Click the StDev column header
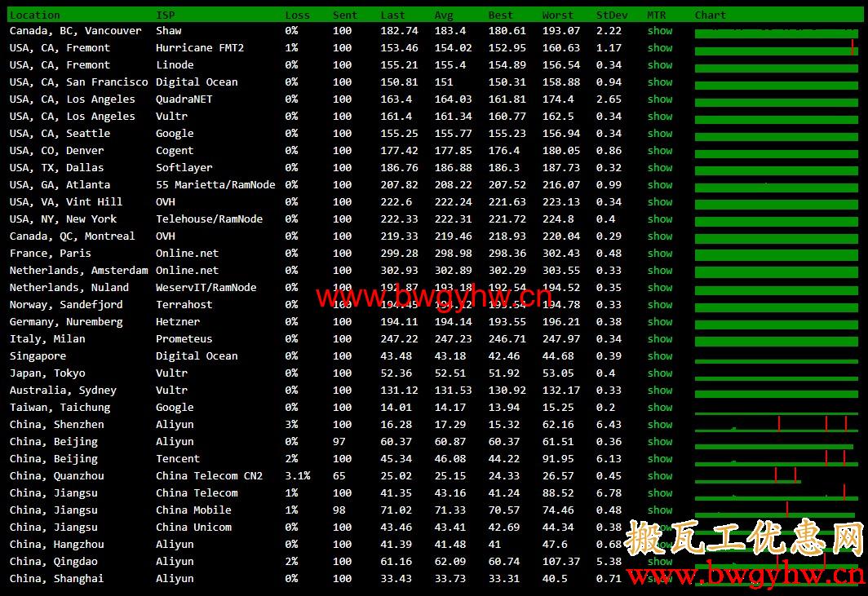Viewport: 868px width, 596px height. [x=612, y=15]
